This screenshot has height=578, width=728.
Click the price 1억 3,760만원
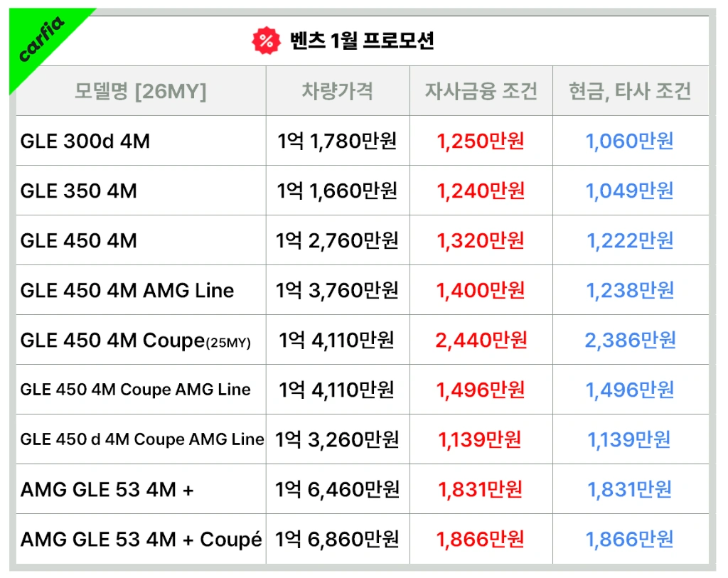pyautogui.click(x=337, y=290)
